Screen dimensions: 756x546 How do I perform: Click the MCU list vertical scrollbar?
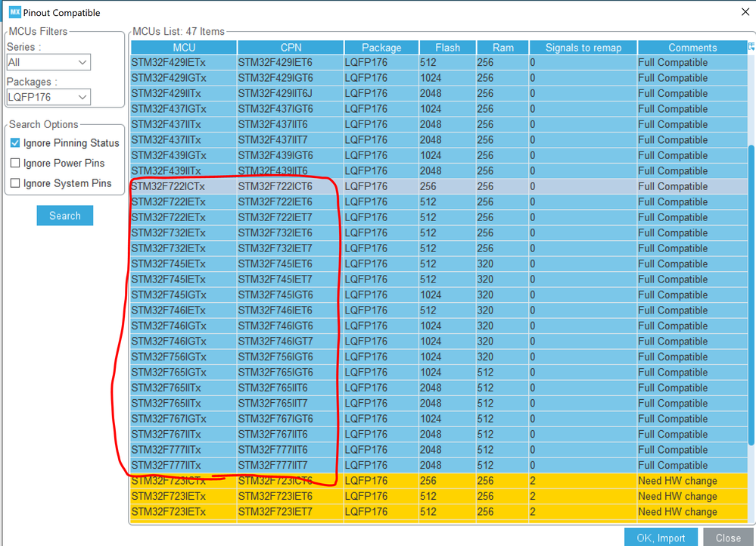pyautogui.click(x=751, y=295)
